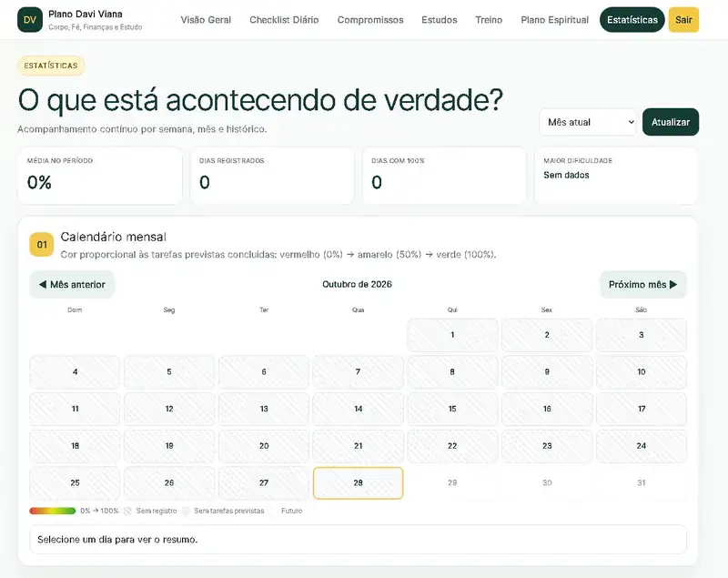Choose day 10 in October calendar

pyautogui.click(x=642, y=372)
